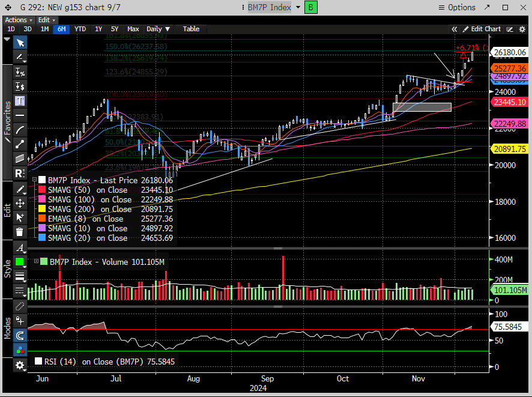This screenshot has width=532, height=397.
Task: Click the 26180.06 last price axis label
Action: tap(509, 52)
